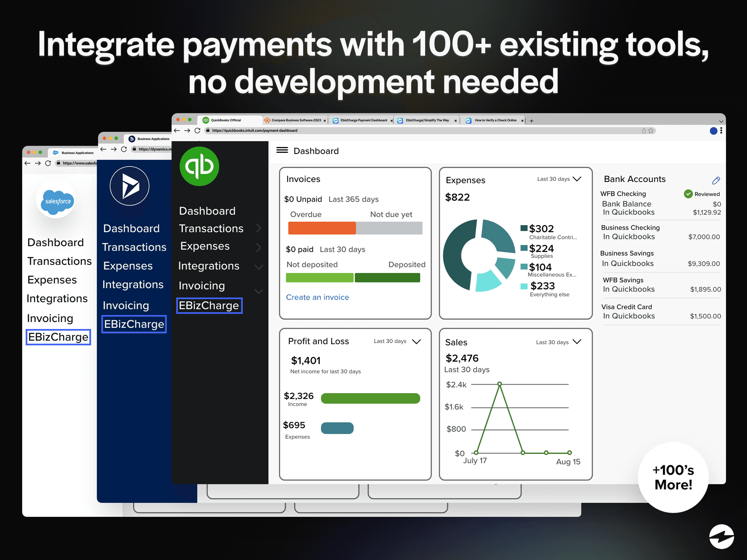The height and width of the screenshot is (560, 747).
Task: Open a new browser tab with the plus button
Action: pyautogui.click(x=531, y=121)
